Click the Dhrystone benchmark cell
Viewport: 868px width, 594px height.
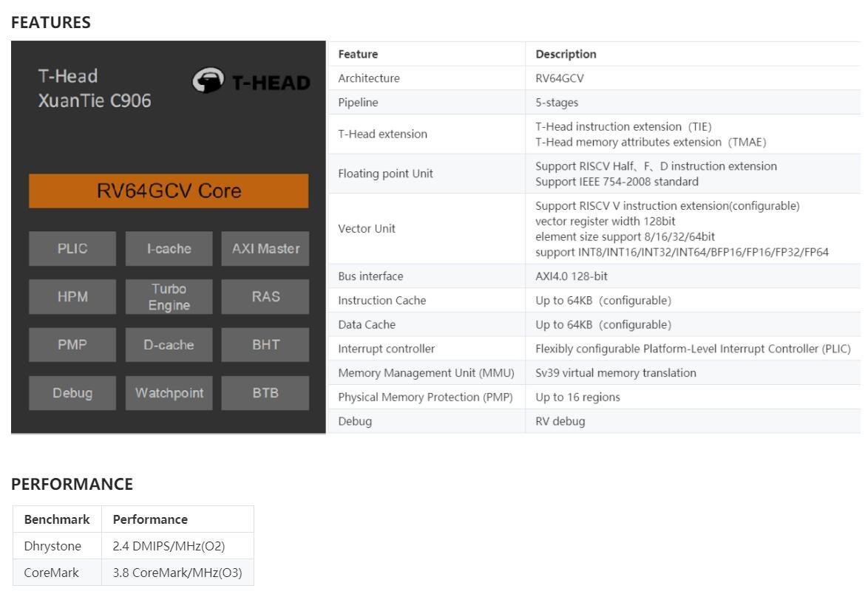point(52,546)
